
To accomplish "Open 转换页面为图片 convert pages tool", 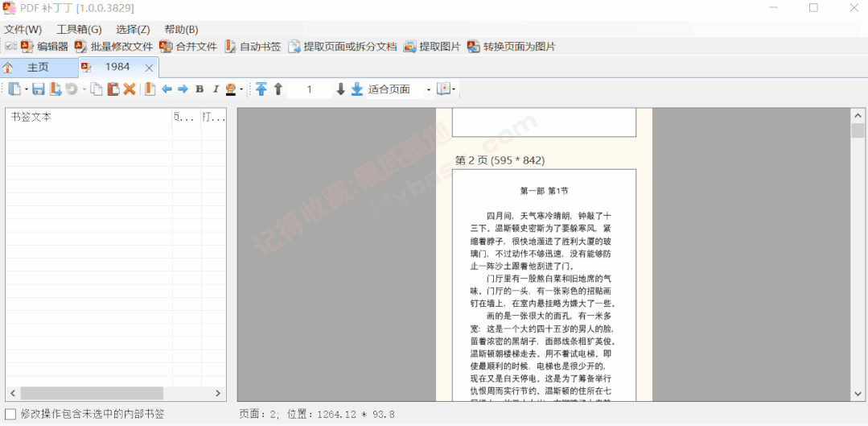I will point(511,47).
